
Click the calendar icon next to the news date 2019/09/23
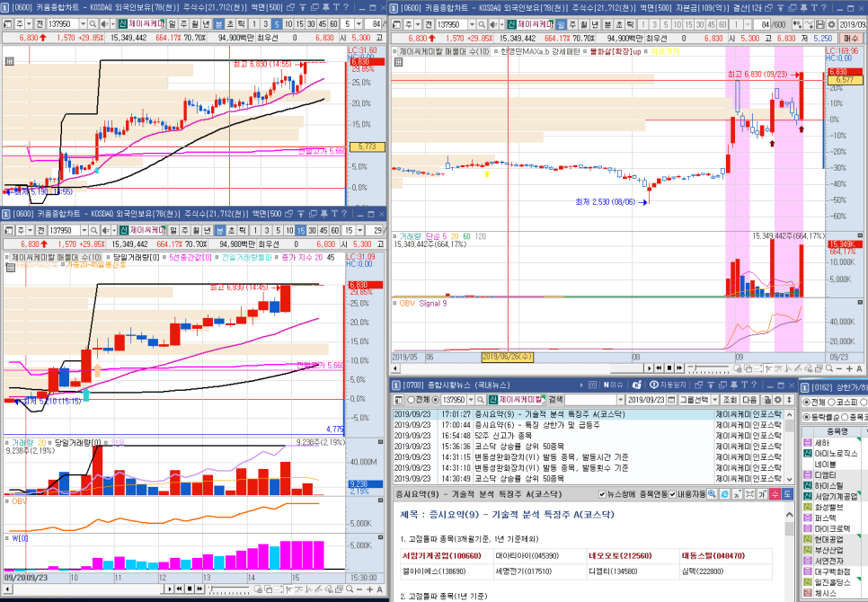(671, 400)
